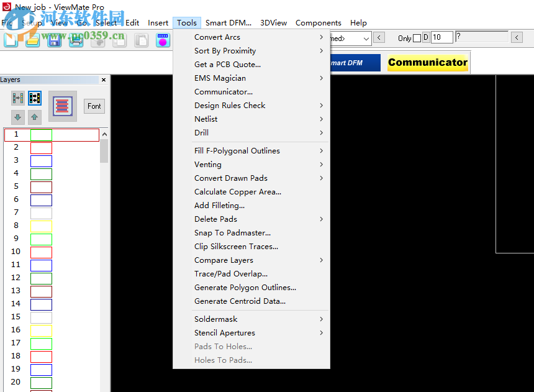Click the red striped layers icon

(62, 106)
